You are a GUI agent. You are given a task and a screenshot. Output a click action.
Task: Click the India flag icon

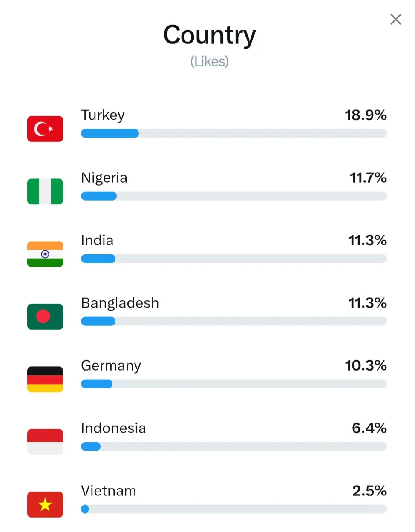point(45,254)
